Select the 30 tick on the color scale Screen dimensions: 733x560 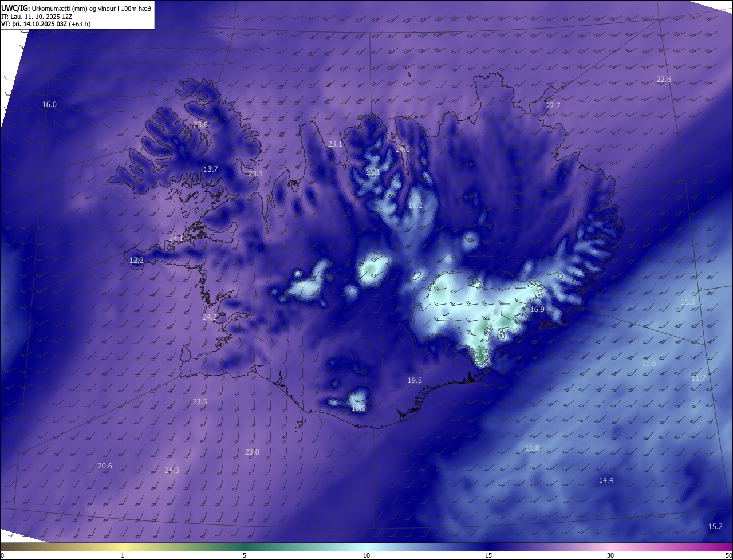point(610,555)
